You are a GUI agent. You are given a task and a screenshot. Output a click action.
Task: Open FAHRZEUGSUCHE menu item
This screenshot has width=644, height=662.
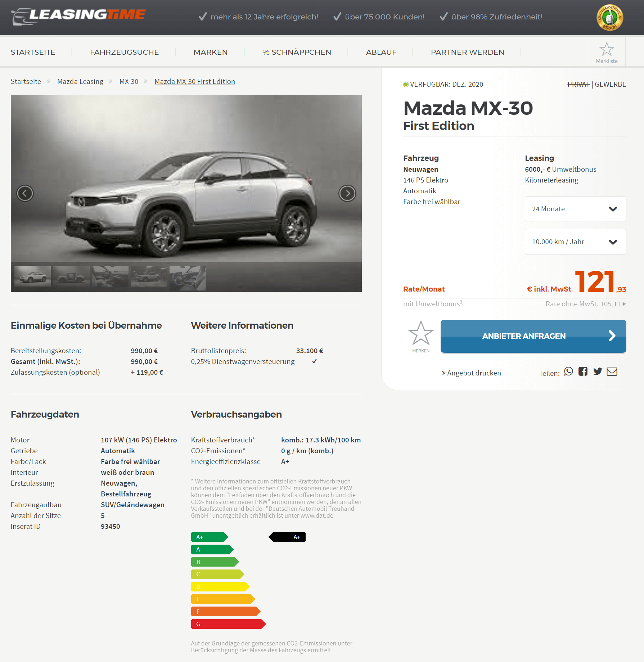[124, 52]
